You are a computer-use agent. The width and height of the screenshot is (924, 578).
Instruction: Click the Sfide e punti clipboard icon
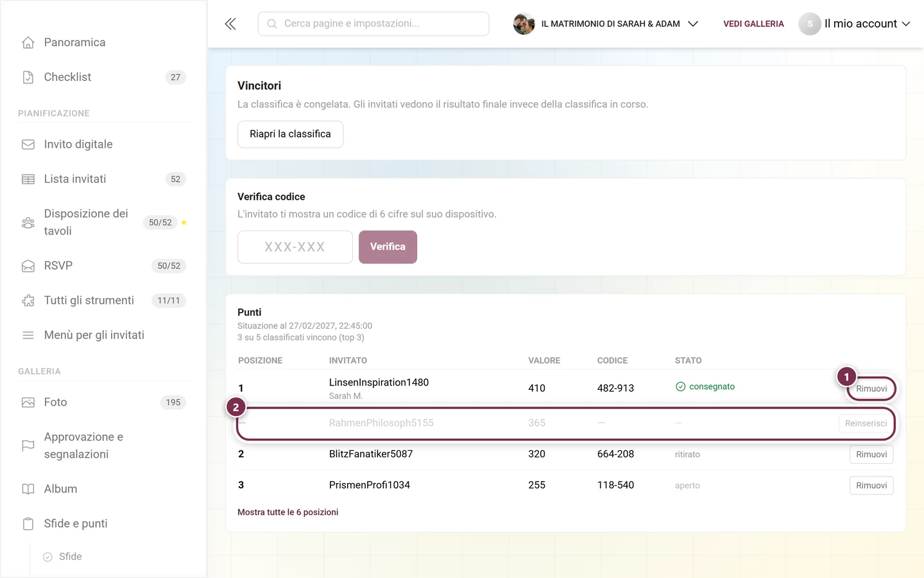[x=28, y=524]
